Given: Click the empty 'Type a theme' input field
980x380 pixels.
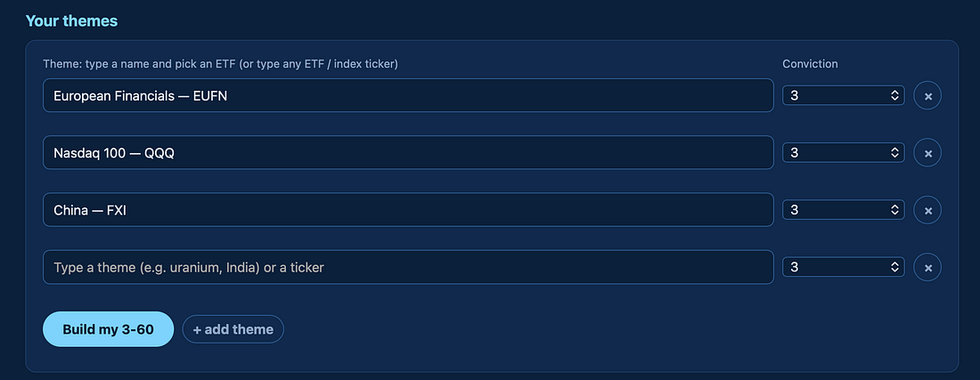Looking at the screenshot, I should [408, 267].
